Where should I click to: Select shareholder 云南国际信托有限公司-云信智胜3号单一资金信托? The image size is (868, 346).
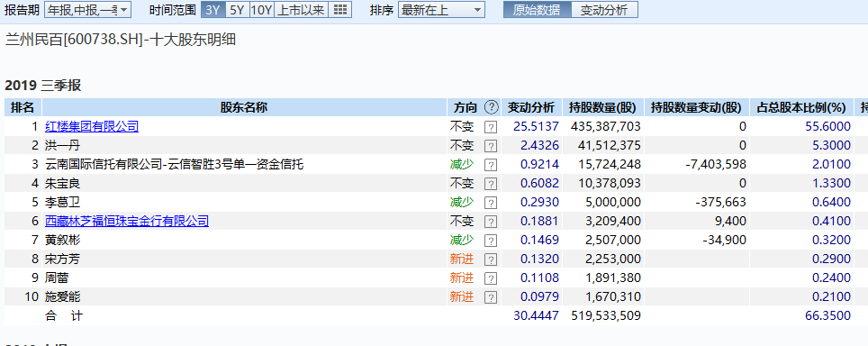pyautogui.click(x=174, y=164)
